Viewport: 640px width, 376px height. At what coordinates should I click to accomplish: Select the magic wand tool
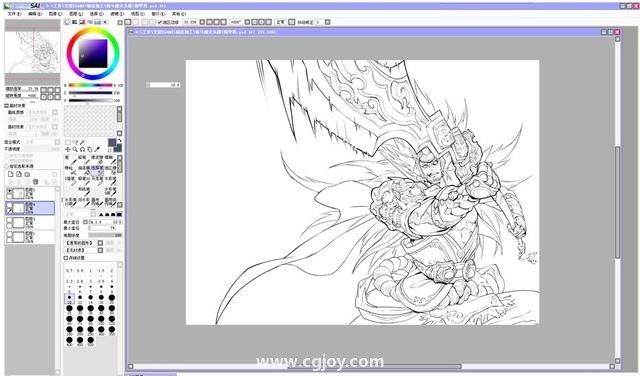(x=82, y=142)
